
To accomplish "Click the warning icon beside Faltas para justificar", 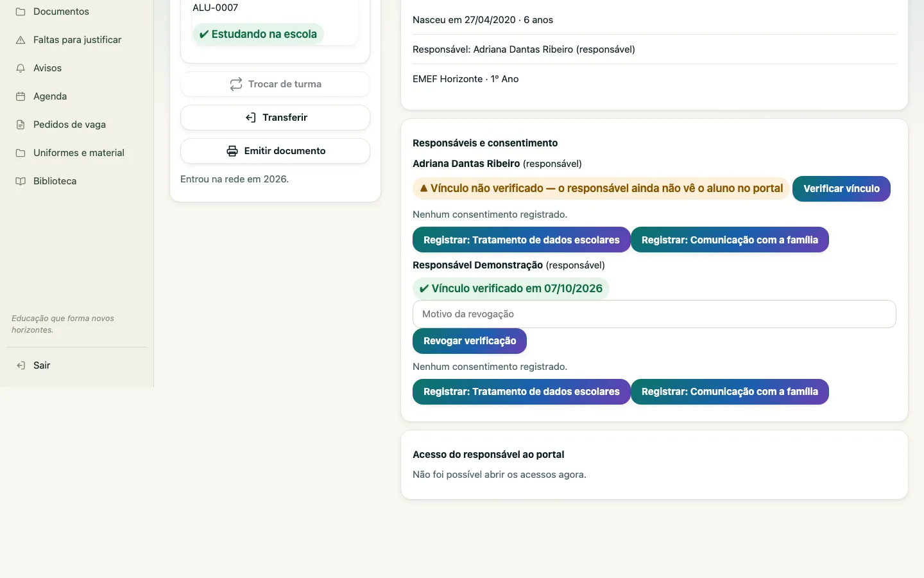I will point(21,40).
